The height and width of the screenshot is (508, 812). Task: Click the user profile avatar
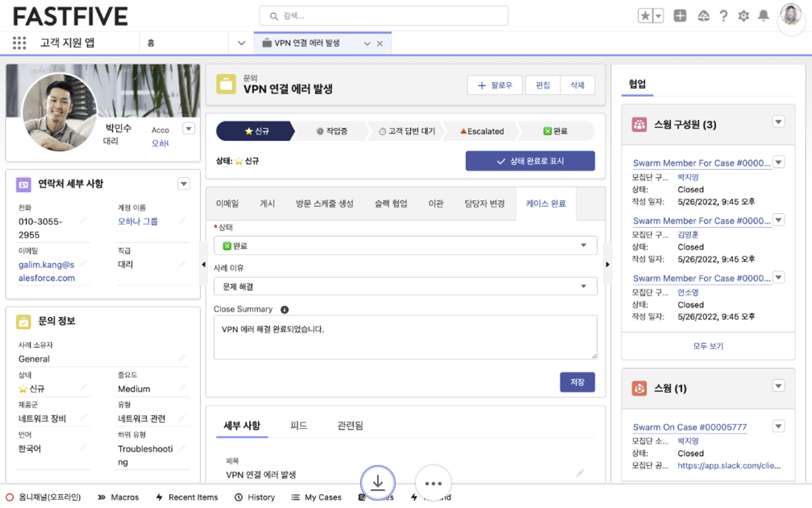click(x=791, y=16)
